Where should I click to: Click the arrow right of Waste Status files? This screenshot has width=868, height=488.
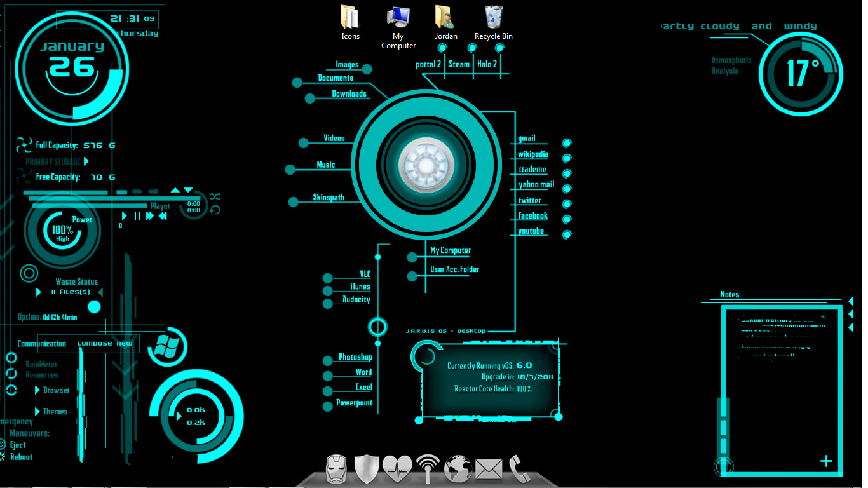[100, 292]
